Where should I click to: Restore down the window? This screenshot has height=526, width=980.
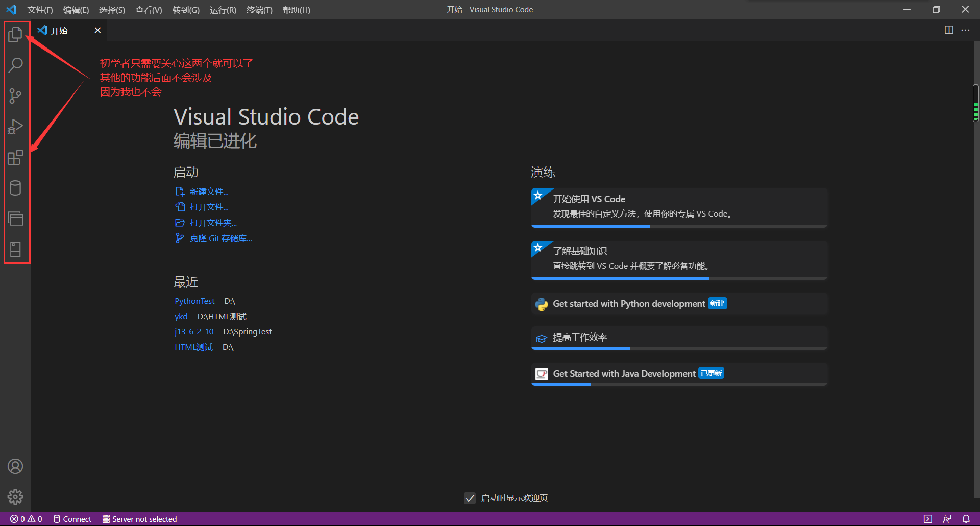936,10
